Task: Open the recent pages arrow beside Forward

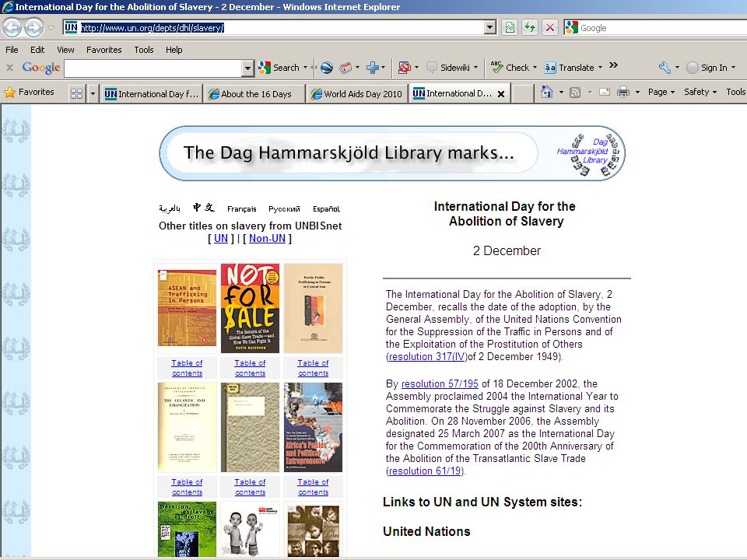Action: pyautogui.click(x=51, y=28)
